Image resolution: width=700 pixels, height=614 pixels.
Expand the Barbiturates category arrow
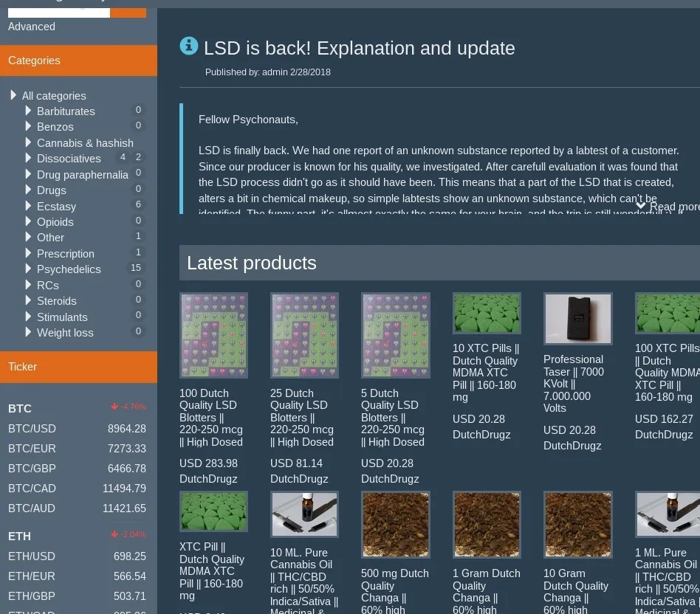click(x=28, y=111)
